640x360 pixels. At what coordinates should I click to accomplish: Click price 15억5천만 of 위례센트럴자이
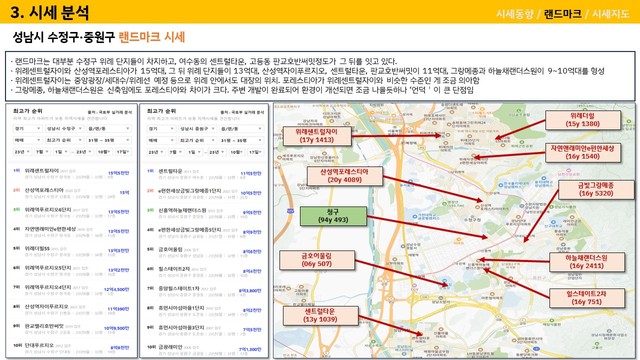click(x=119, y=173)
